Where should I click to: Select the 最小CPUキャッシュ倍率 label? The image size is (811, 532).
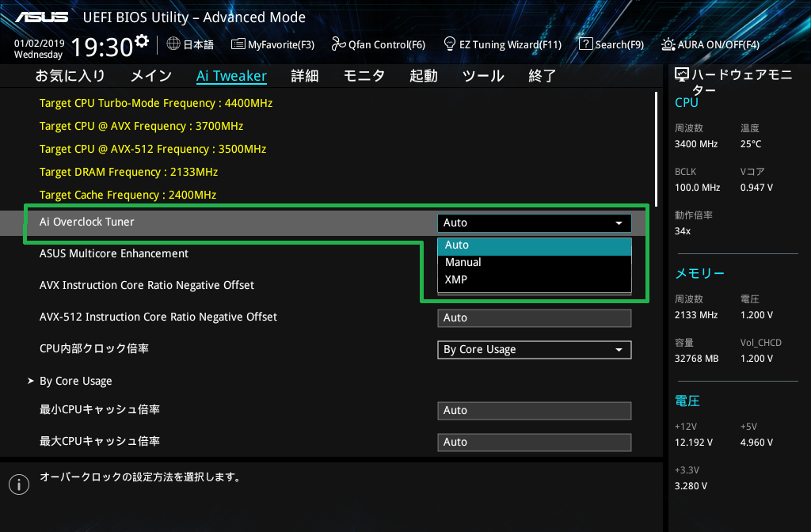(x=100, y=409)
